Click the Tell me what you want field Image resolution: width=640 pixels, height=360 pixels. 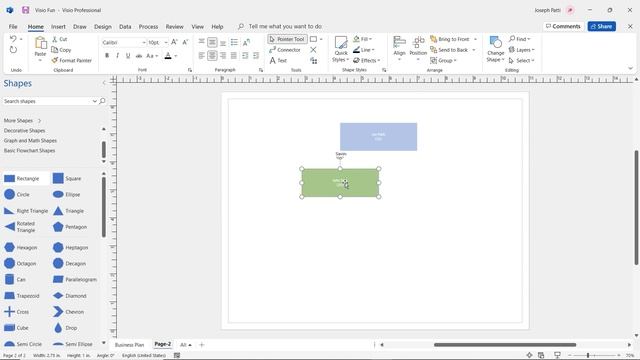click(285, 27)
